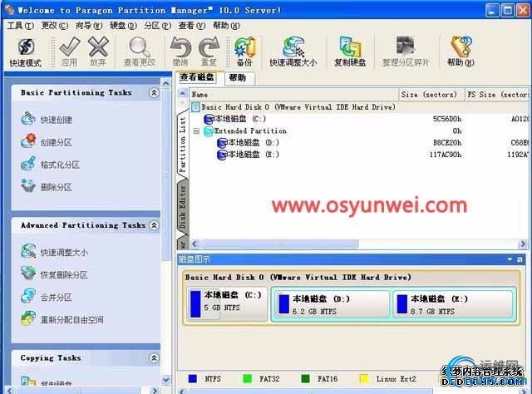Open the 更改(C) menu
Image resolution: width=532 pixels, height=394 pixels.
tap(55, 26)
